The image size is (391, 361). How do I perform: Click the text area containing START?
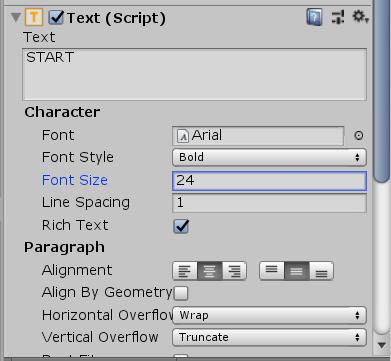[x=194, y=74]
